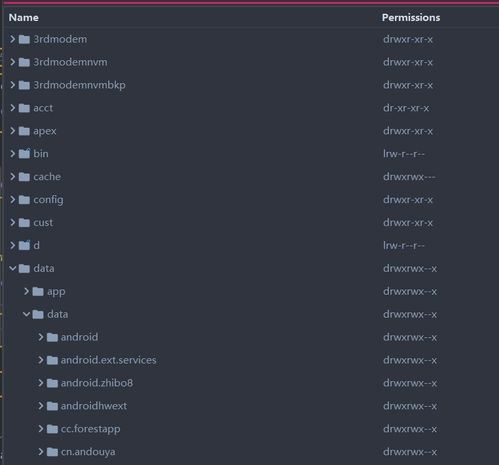
Task: Click the cc.forestapp folder icon
Action: (x=52, y=429)
